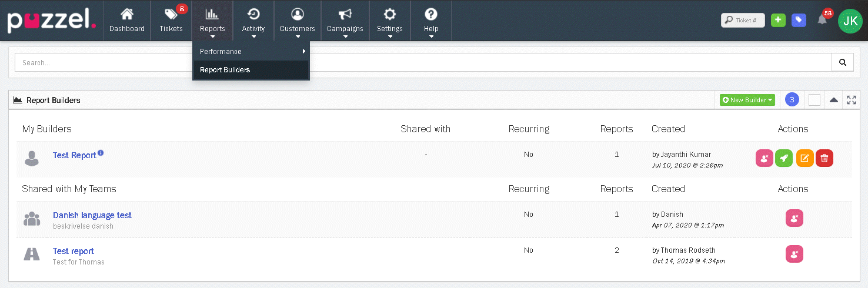Click the blue circle showing count 3
This screenshot has width=868, height=288.
[x=792, y=100]
